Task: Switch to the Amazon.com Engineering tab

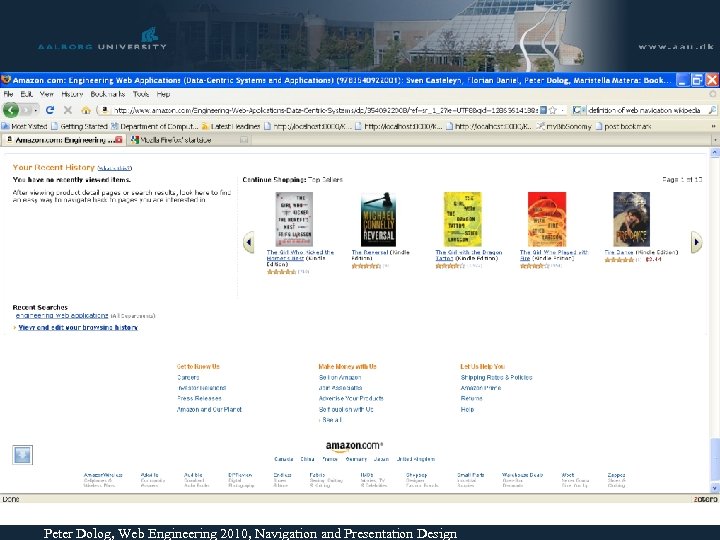Action: [63, 140]
